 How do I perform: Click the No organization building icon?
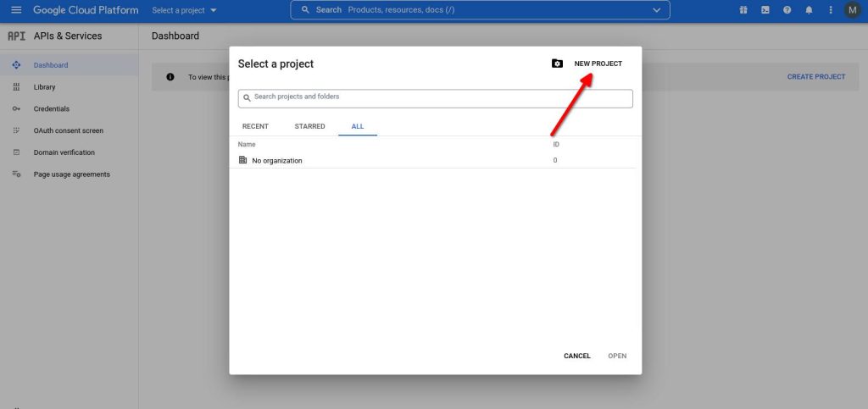tap(242, 160)
